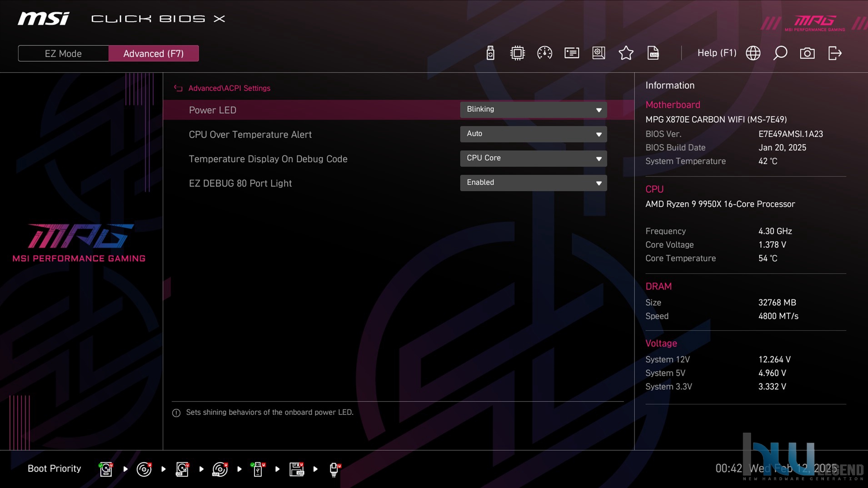Select optical disc boot device icon

click(x=144, y=469)
